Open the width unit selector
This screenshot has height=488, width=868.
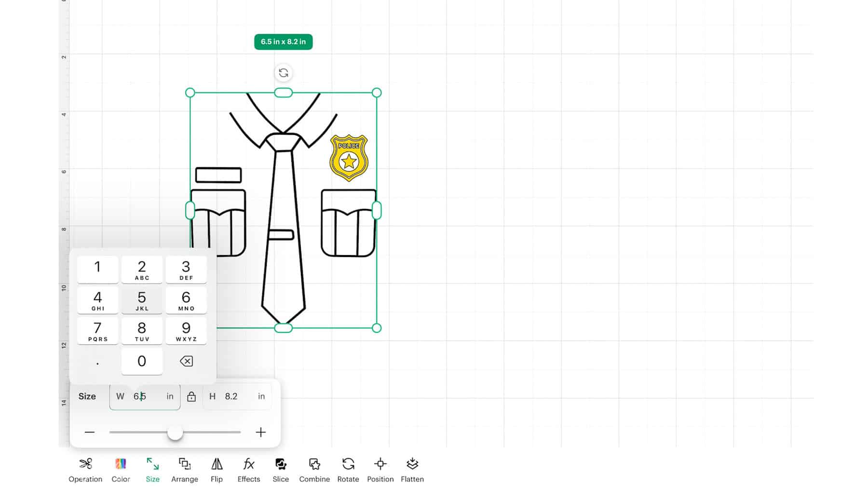click(169, 396)
